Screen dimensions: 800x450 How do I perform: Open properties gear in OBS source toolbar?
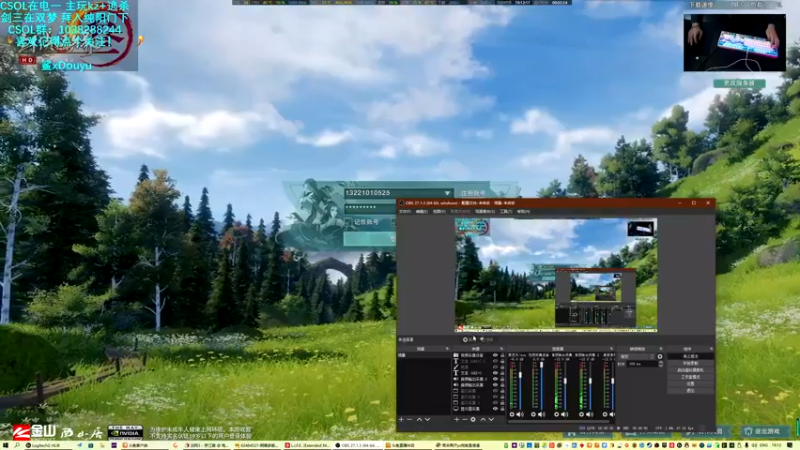pyautogui.click(x=468, y=339)
